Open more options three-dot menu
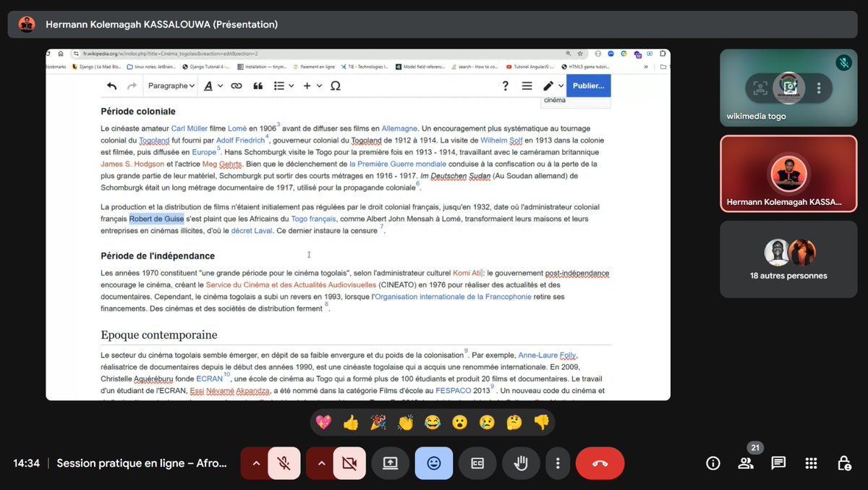This screenshot has width=868, height=490. tap(557, 463)
